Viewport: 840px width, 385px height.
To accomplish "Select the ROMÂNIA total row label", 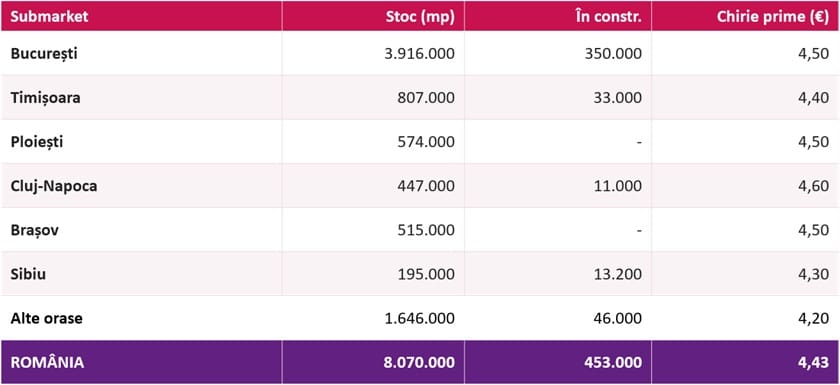I will click(47, 363).
